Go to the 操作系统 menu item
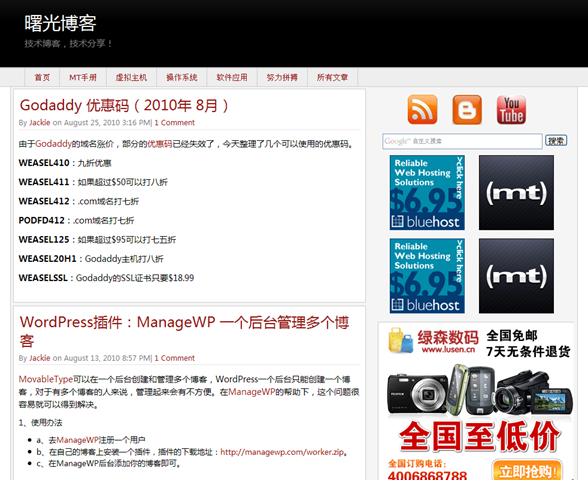Viewport: 588px width, 480px height. [x=182, y=77]
